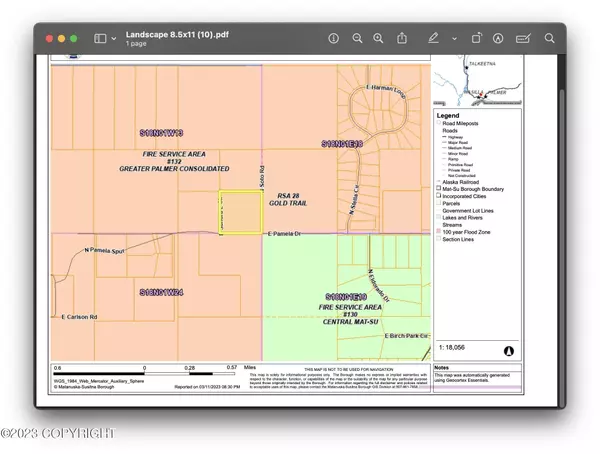Open the sidebar view options chevron
The image size is (600, 454).
(x=112, y=38)
